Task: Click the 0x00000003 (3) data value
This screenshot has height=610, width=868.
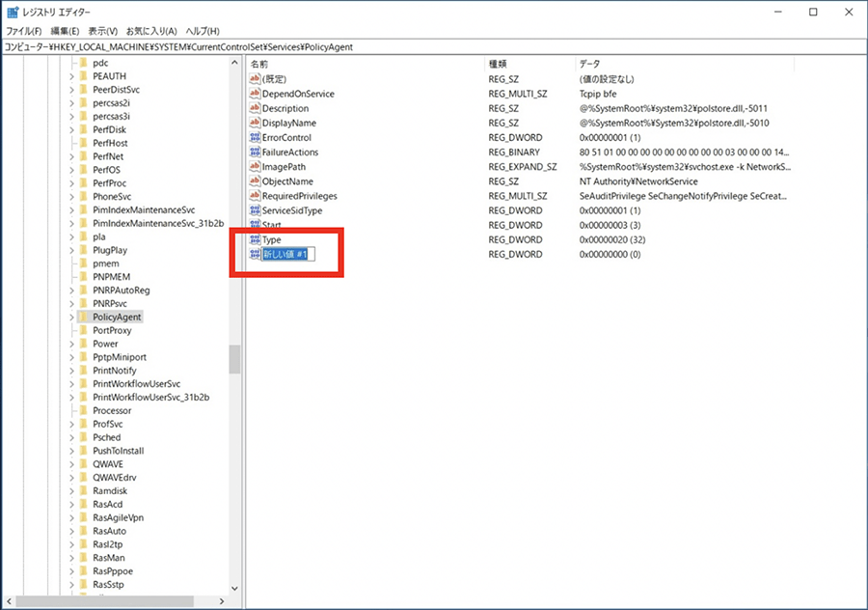Action: point(610,225)
